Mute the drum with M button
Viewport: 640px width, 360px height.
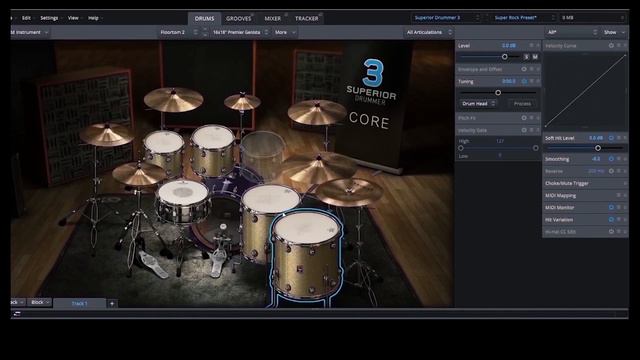535,57
